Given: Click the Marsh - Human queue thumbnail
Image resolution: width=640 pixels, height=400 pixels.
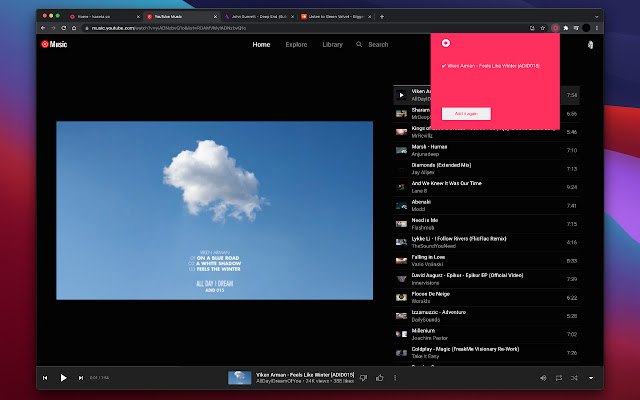Looking at the screenshot, I should coord(401,150).
